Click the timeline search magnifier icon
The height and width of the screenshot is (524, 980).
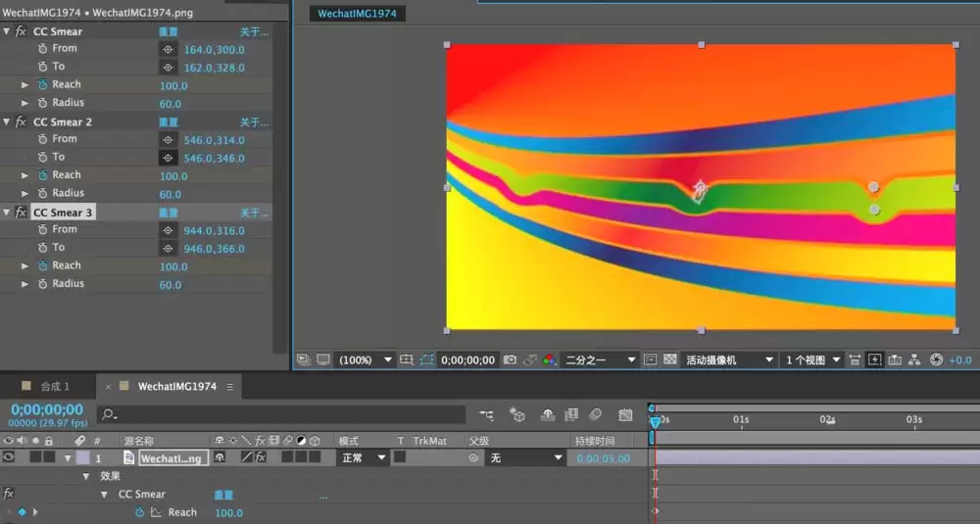click(109, 414)
